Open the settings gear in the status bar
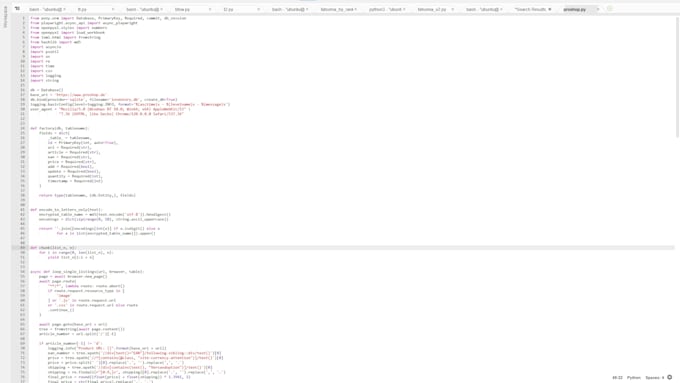This screenshot has height=383, width=680. pos(670,377)
